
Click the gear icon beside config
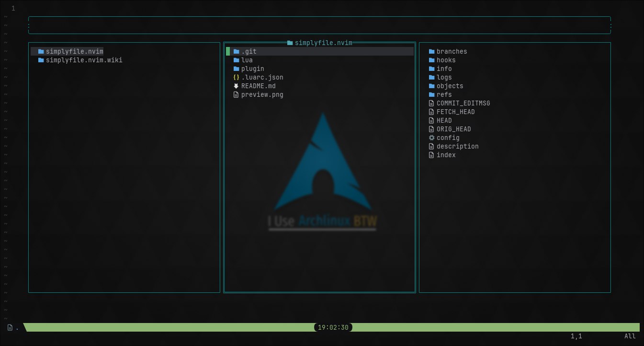tap(431, 138)
